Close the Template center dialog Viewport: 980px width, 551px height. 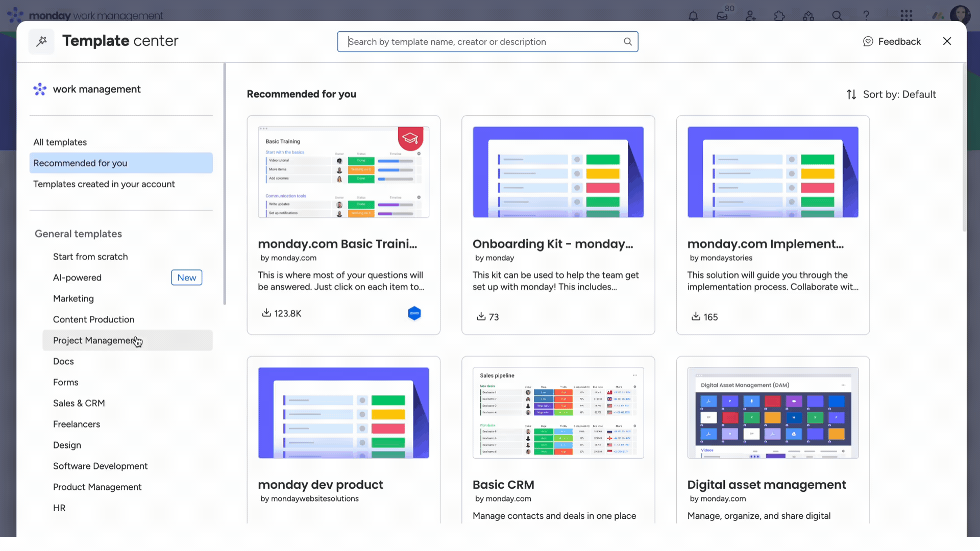click(x=947, y=41)
